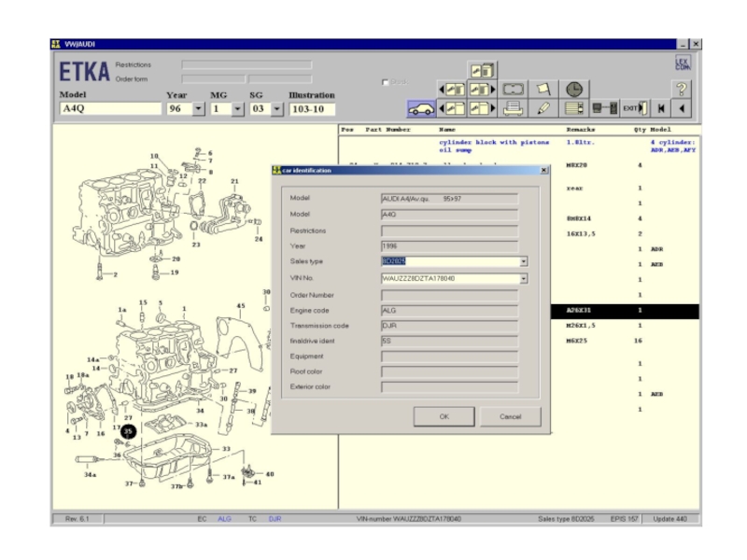747x560 pixels.
Task: Expand the Sales type dropdown
Action: [523, 261]
